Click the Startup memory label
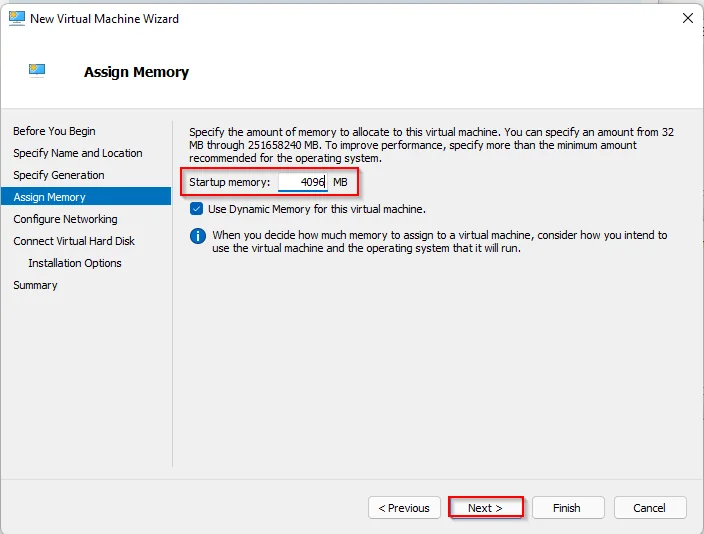The image size is (704, 534). click(229, 182)
